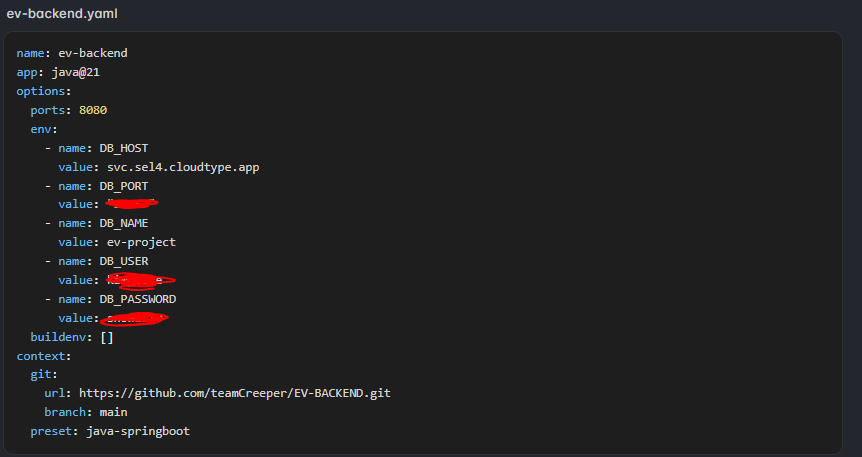Image resolution: width=862 pixels, height=457 pixels.
Task: Select the ev-project database value
Action: click(x=141, y=242)
